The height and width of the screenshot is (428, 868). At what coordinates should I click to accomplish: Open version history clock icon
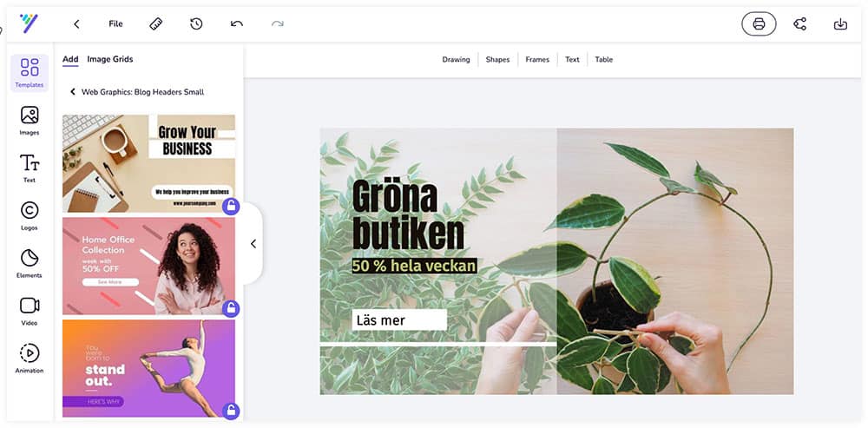(196, 23)
